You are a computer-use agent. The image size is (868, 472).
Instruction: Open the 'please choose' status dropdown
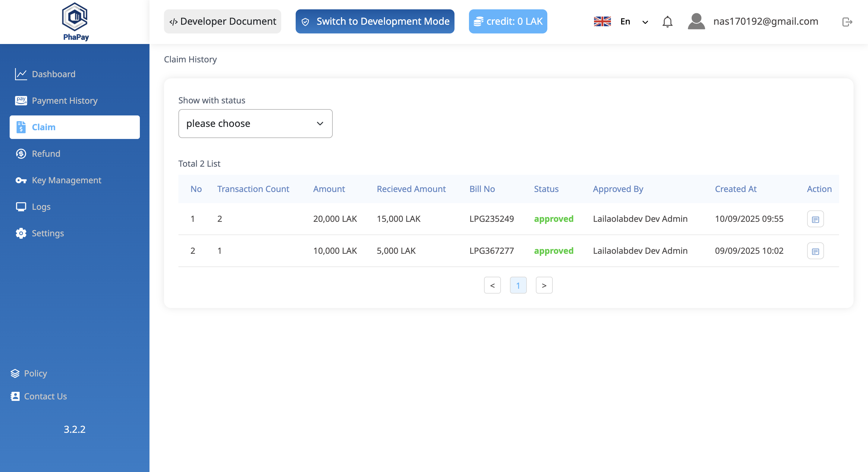[x=255, y=124]
